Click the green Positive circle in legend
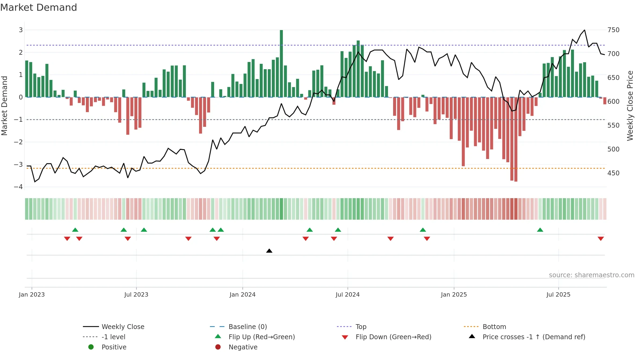 click(x=91, y=347)
